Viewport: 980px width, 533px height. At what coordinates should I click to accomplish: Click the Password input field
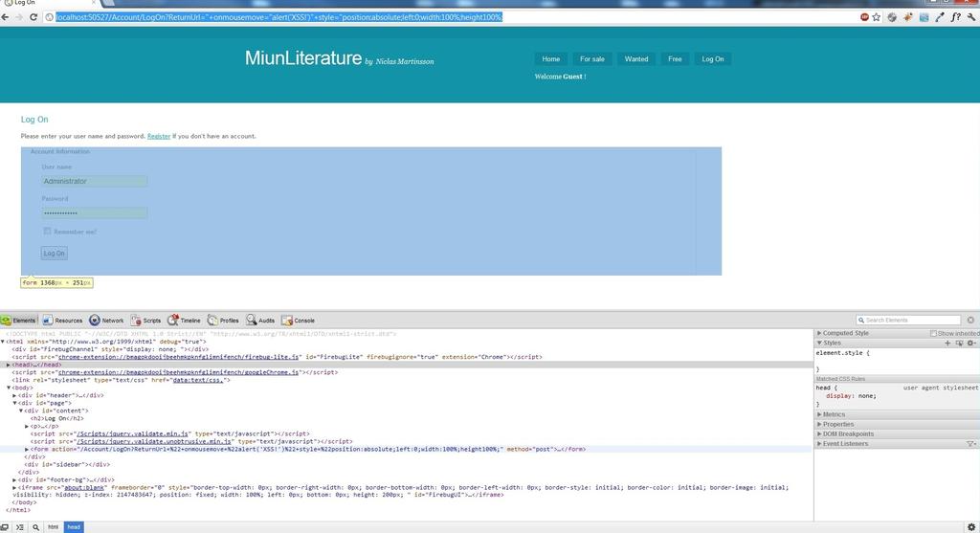point(95,213)
